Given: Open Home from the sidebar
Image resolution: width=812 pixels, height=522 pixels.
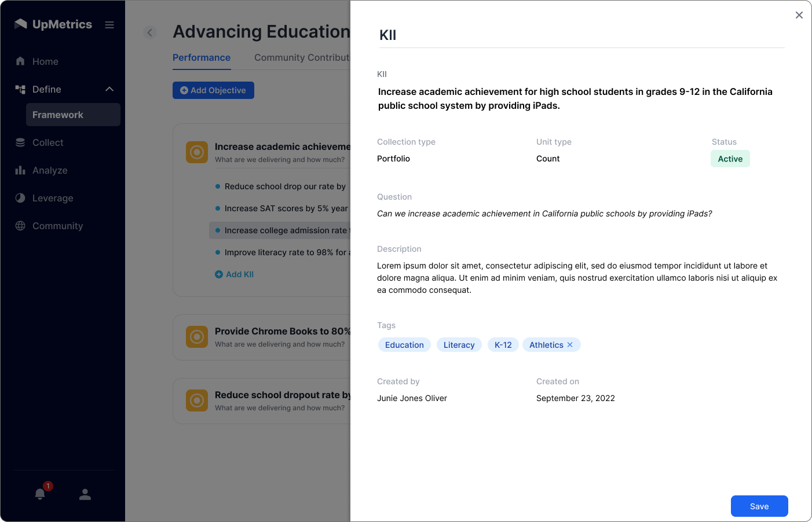Looking at the screenshot, I should [x=45, y=62].
